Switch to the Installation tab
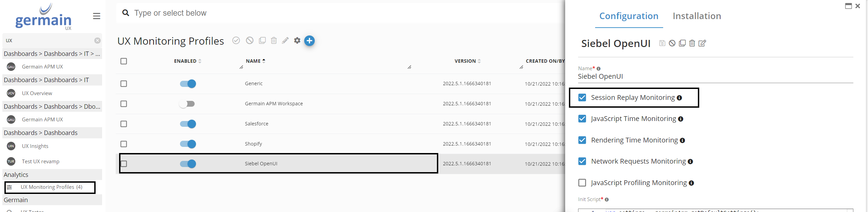The image size is (868, 212). pyautogui.click(x=697, y=16)
